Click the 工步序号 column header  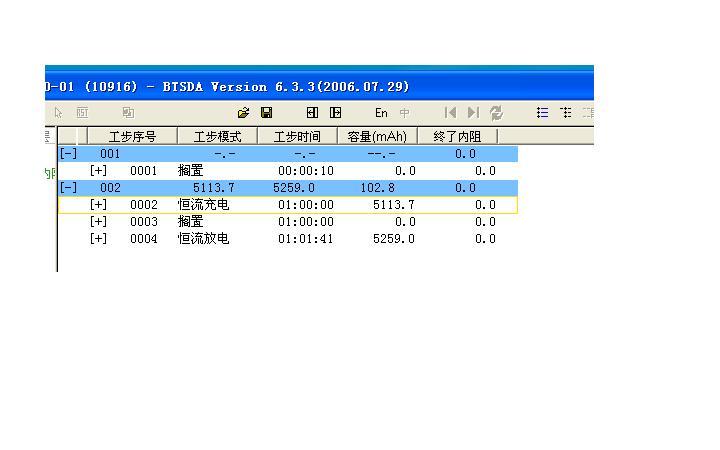point(132,136)
